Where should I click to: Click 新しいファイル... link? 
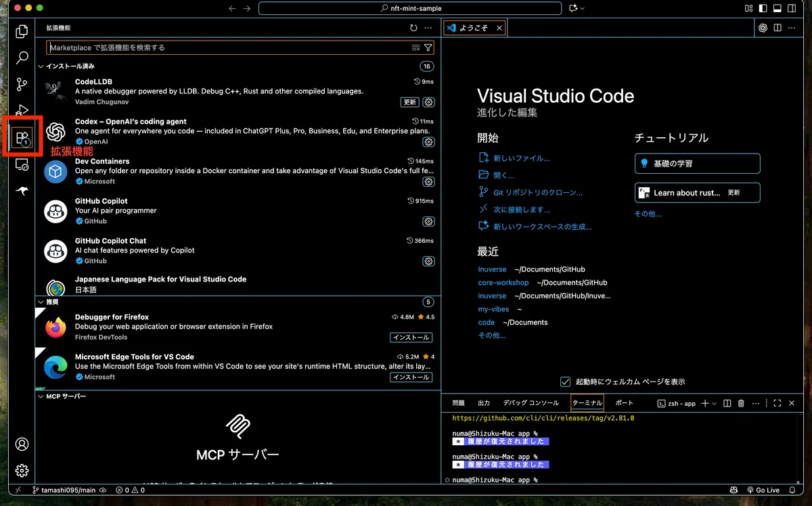coord(521,158)
